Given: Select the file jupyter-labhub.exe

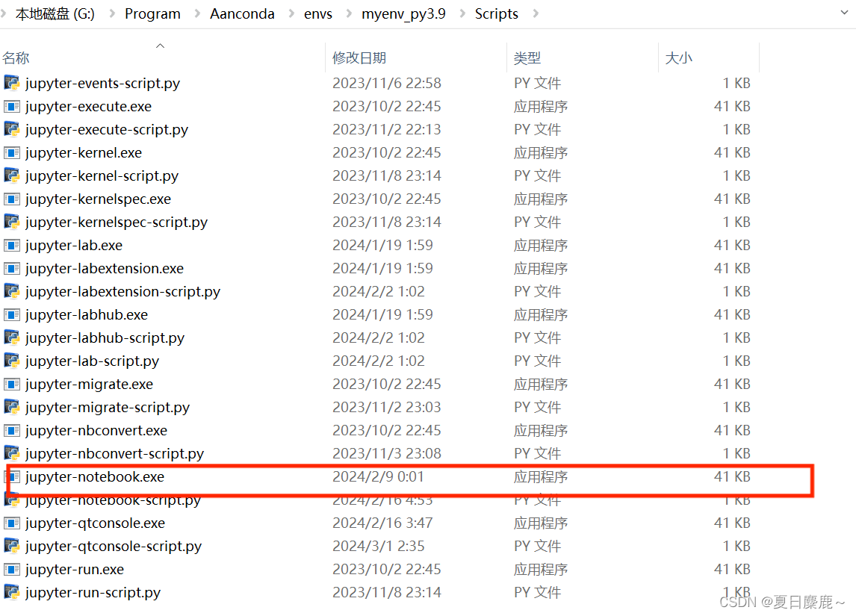Looking at the screenshot, I should [x=87, y=315].
